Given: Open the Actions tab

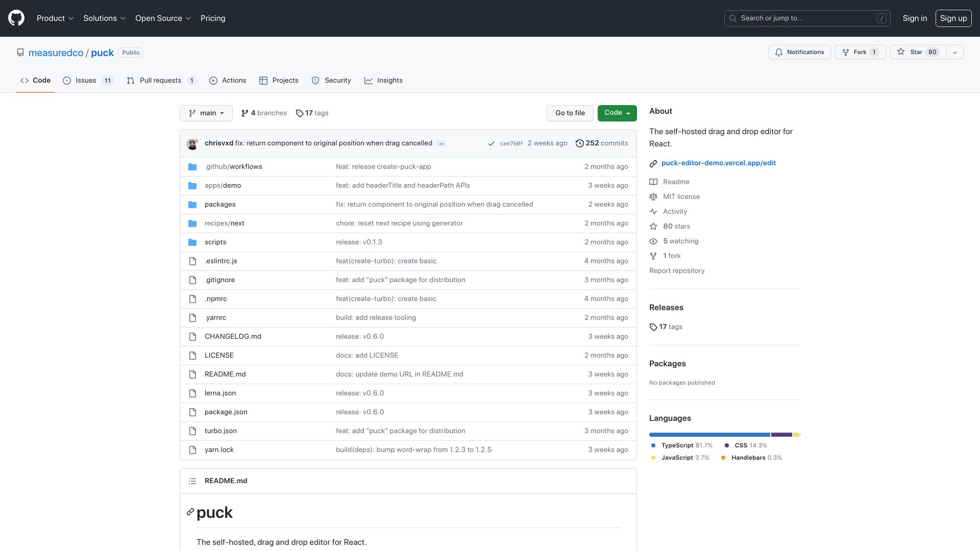Looking at the screenshot, I should tap(228, 81).
